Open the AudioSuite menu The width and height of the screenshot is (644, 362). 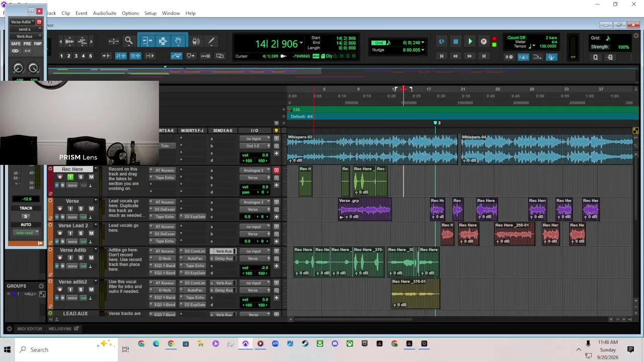point(105,13)
